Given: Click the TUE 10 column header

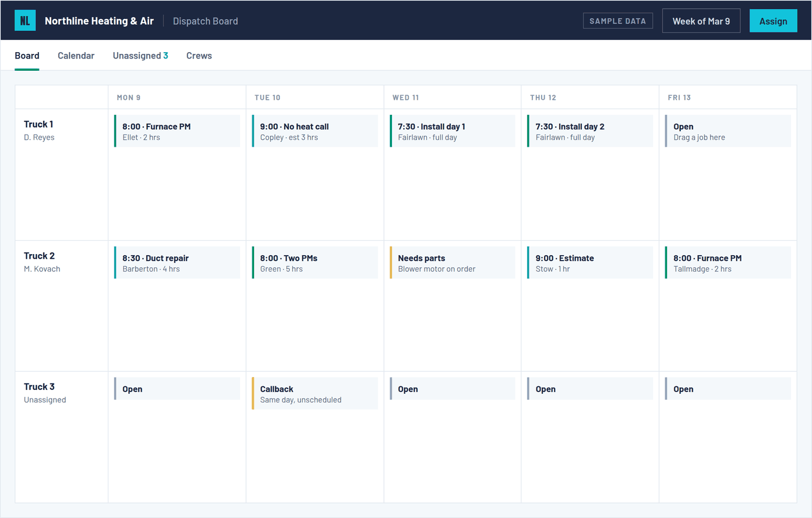Looking at the screenshot, I should pos(315,97).
